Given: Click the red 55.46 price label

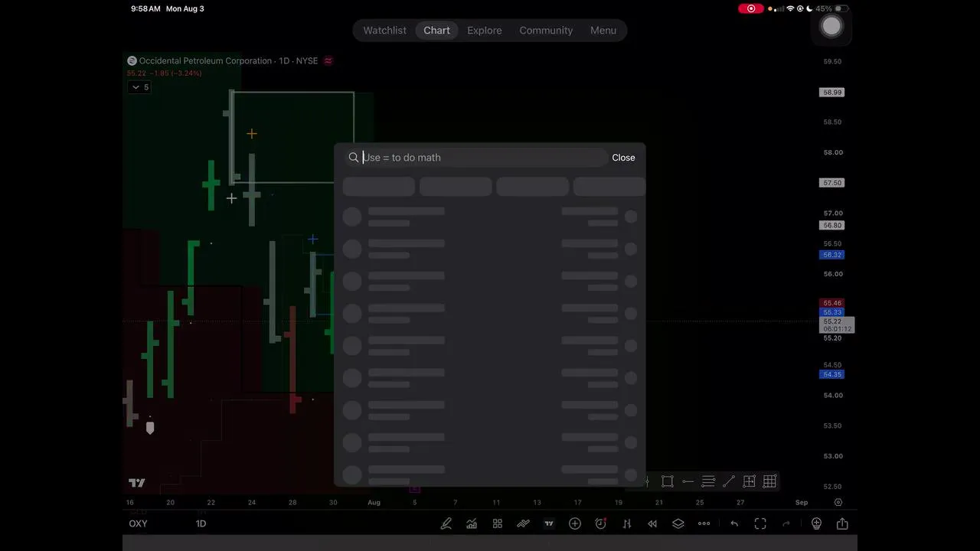Looking at the screenshot, I should click(831, 304).
